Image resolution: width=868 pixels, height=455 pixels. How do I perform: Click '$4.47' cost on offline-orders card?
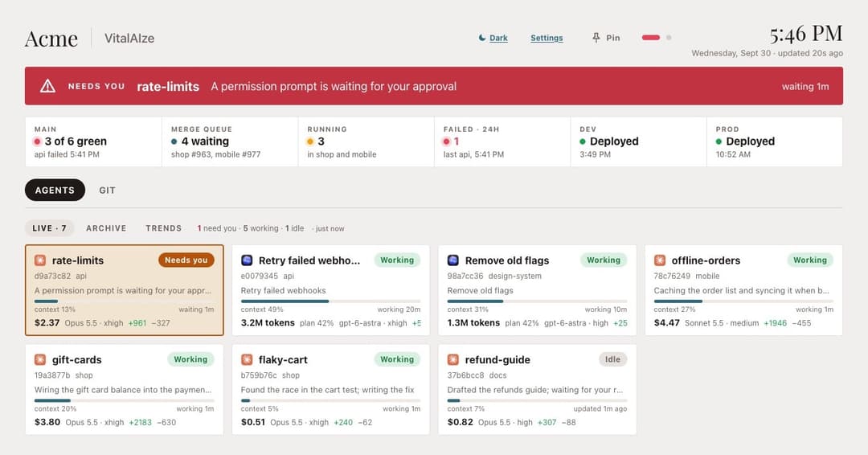pyautogui.click(x=666, y=322)
